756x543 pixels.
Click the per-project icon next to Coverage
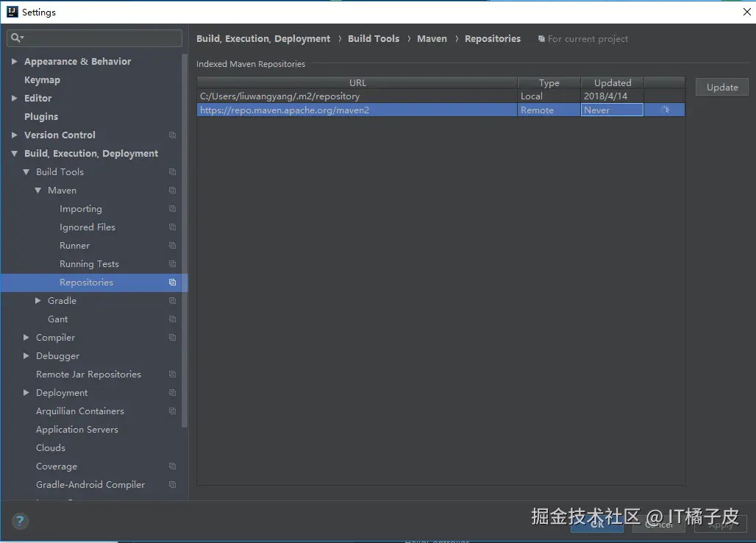pos(173,466)
